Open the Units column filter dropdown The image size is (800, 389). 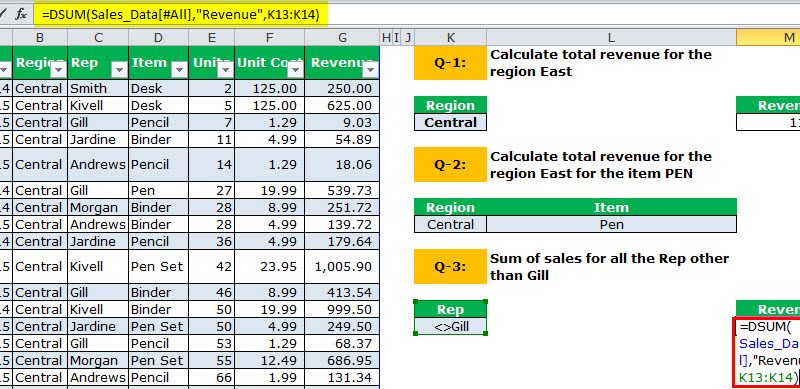tap(226, 69)
